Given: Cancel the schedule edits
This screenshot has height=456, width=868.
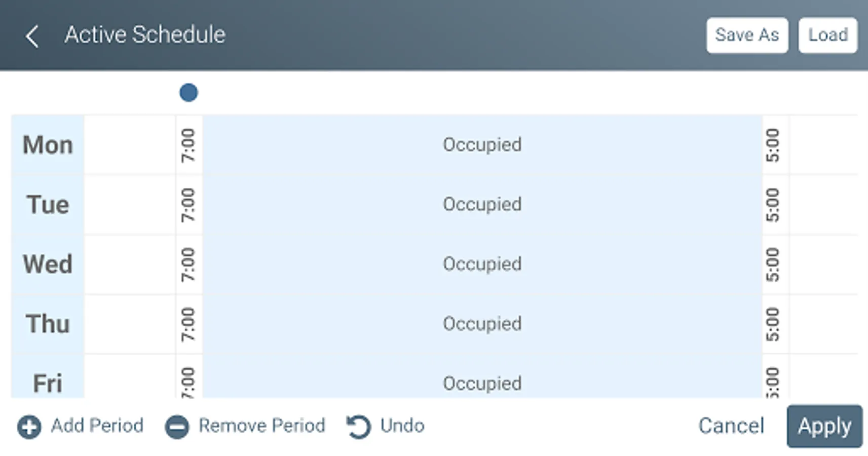Looking at the screenshot, I should tap(731, 426).
